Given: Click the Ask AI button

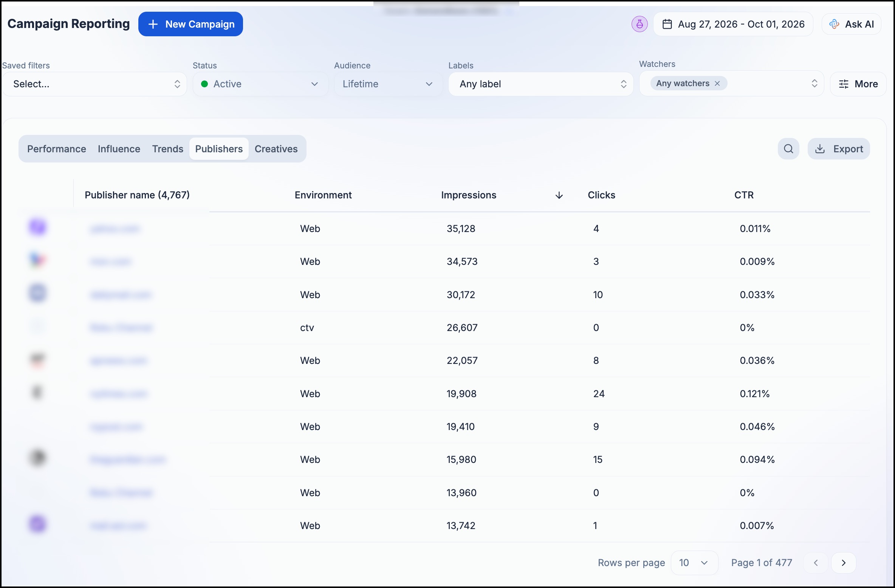Looking at the screenshot, I should 851,24.
